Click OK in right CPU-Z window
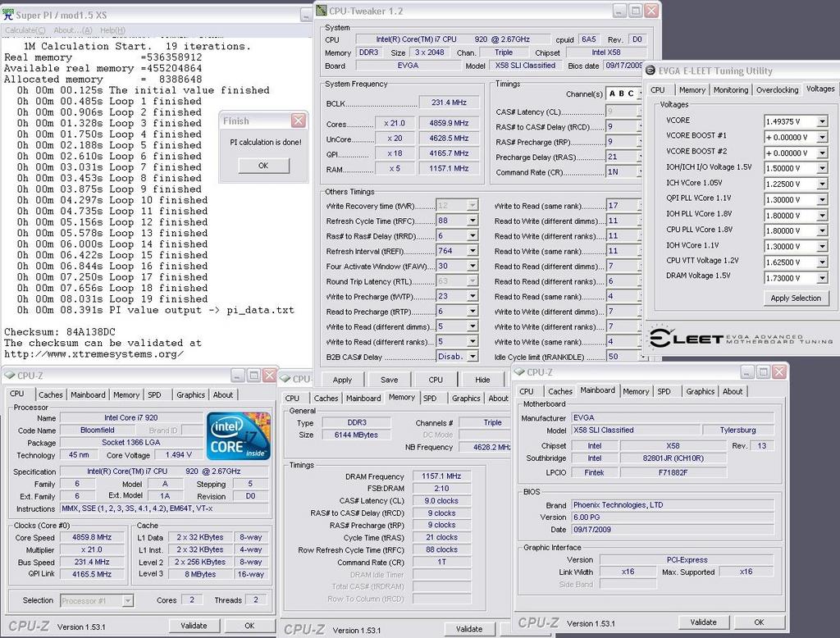The height and width of the screenshot is (638, 840). tap(759, 622)
